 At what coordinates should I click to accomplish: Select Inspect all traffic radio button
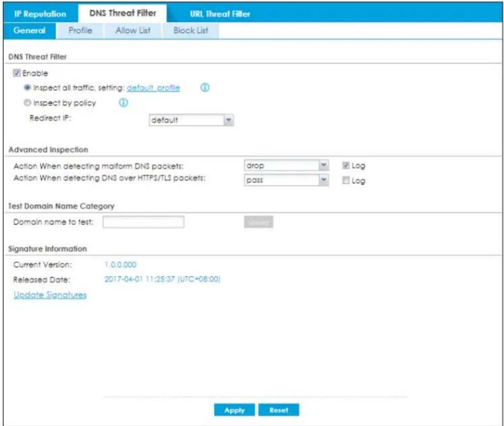tap(27, 87)
